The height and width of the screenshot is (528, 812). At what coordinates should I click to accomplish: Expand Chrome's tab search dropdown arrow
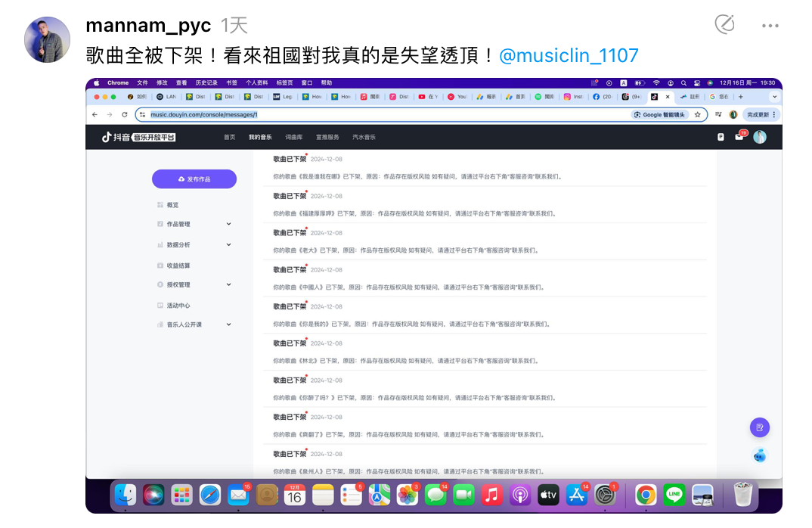(774, 97)
